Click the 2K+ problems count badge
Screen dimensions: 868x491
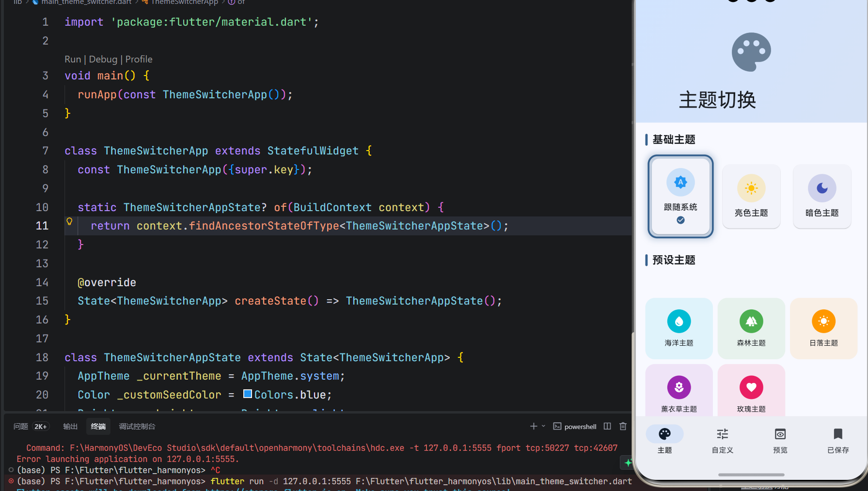pyautogui.click(x=41, y=427)
